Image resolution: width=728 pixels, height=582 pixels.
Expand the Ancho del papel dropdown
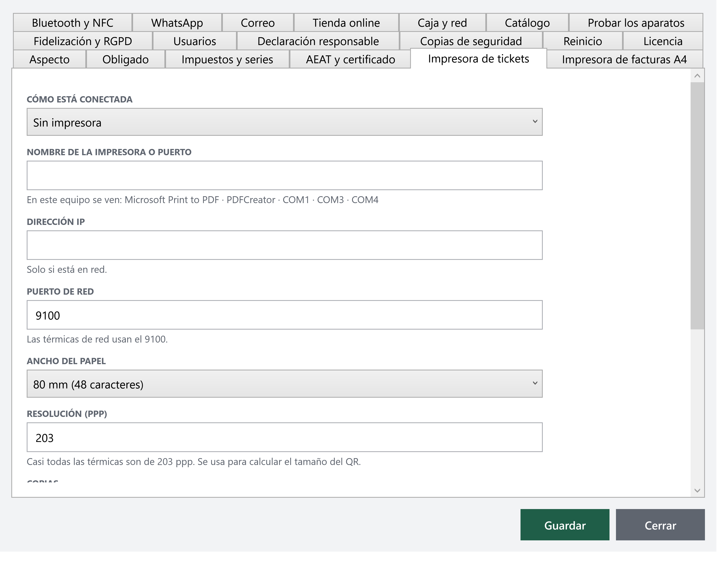(x=285, y=384)
